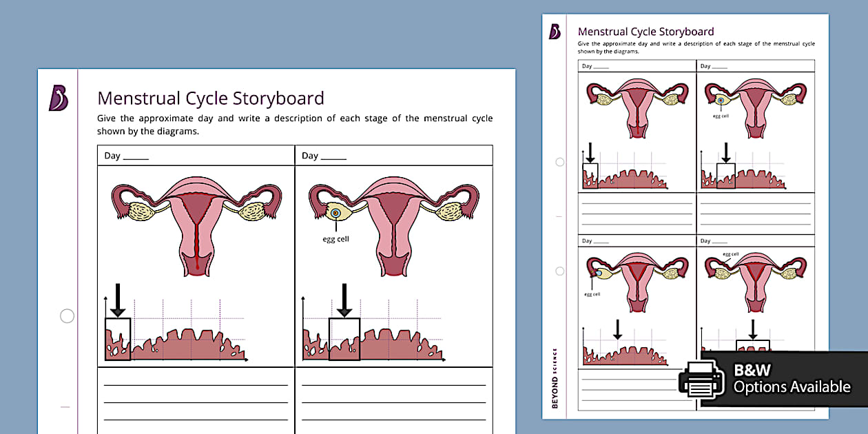
Task: Click the upper hole-punch circle on the right page
Action: pos(559,162)
